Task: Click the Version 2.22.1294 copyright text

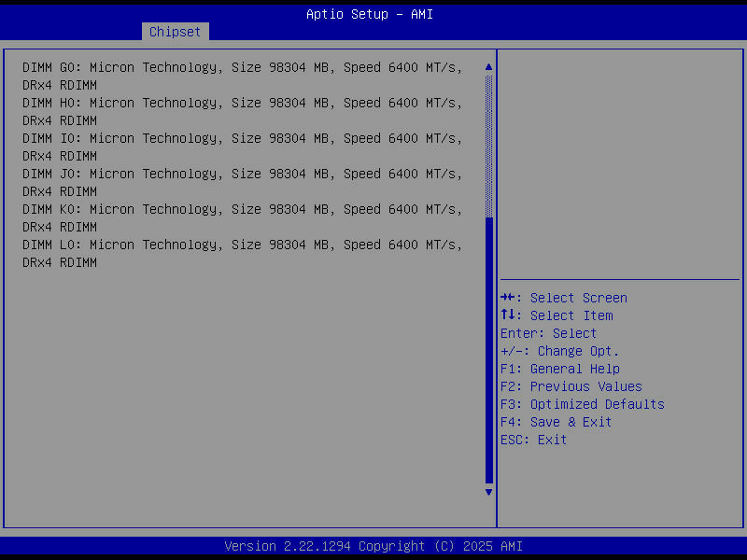Action: click(x=373, y=545)
